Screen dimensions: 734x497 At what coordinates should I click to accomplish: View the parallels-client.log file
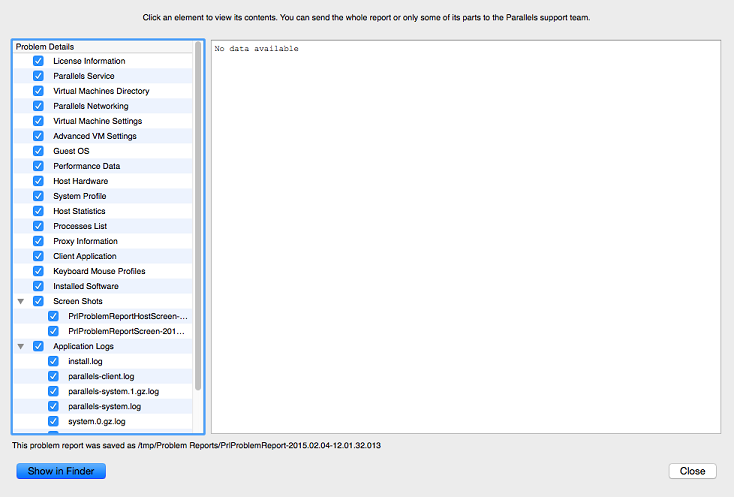pos(101,376)
